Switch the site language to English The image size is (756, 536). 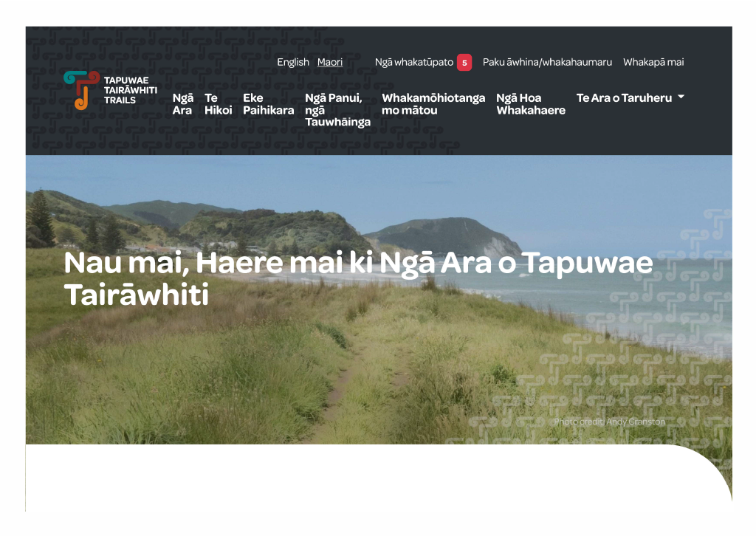click(x=292, y=63)
